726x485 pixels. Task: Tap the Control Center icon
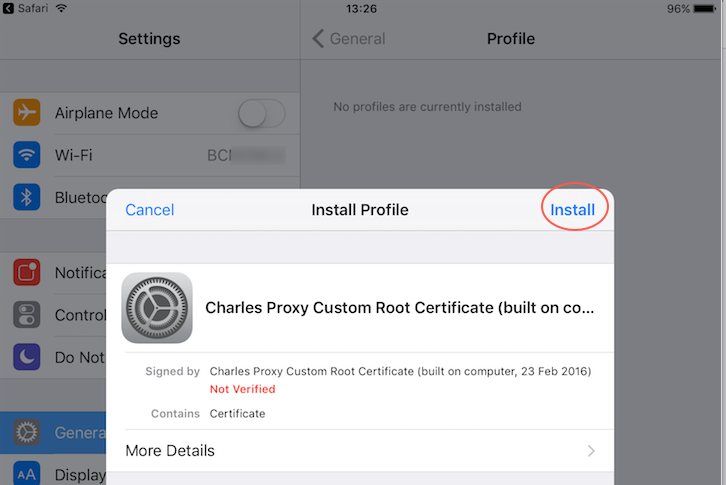click(x=26, y=314)
